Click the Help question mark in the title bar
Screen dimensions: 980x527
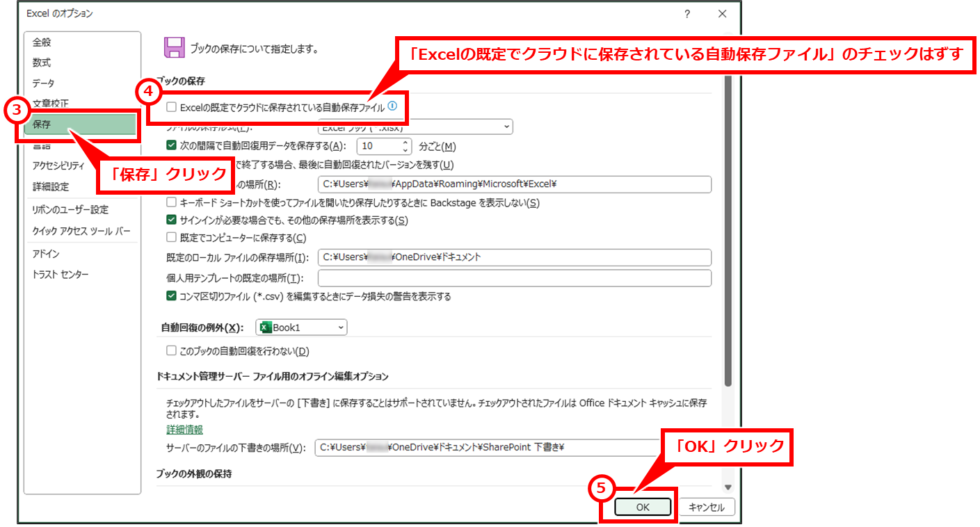pos(687,14)
